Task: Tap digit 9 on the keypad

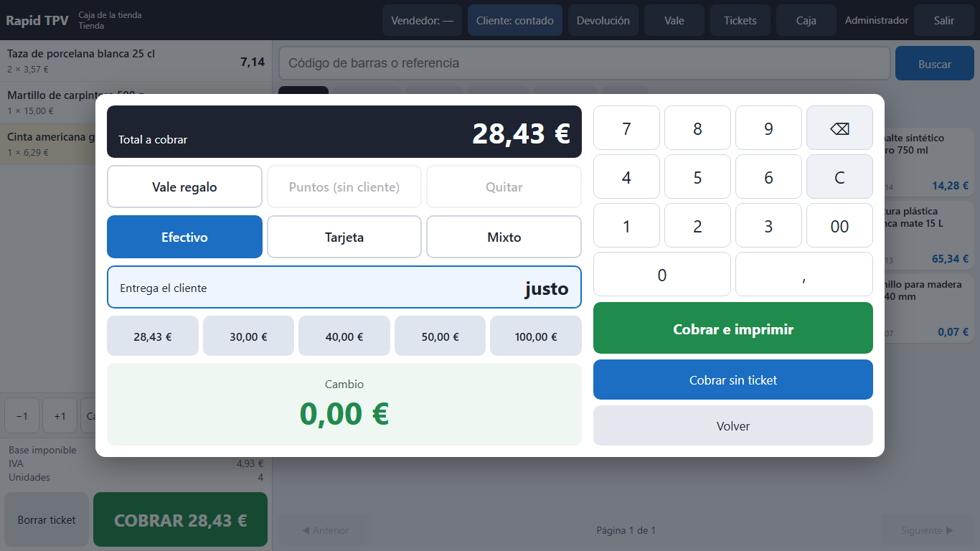Action: tap(768, 128)
